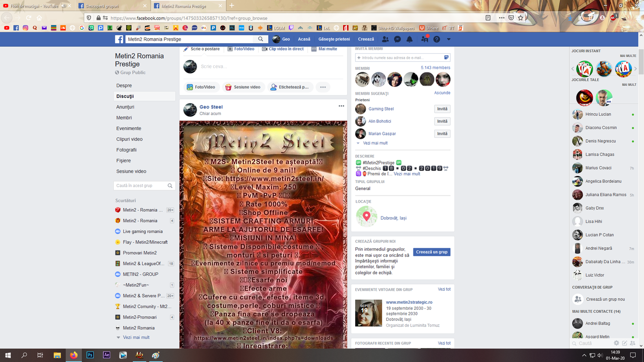This screenshot has width=644, height=362.
Task: Open Găsește prieteni in navbar
Action: [x=334, y=39]
